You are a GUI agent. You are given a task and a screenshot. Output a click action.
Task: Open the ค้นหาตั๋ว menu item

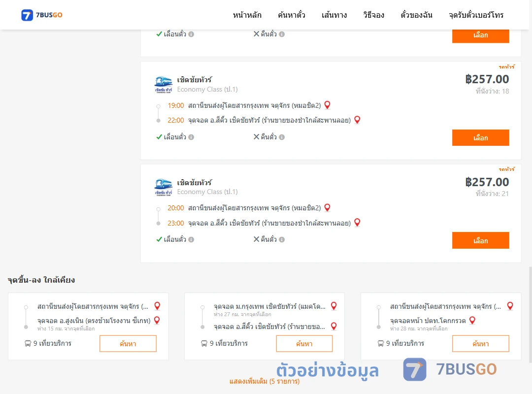tap(292, 15)
